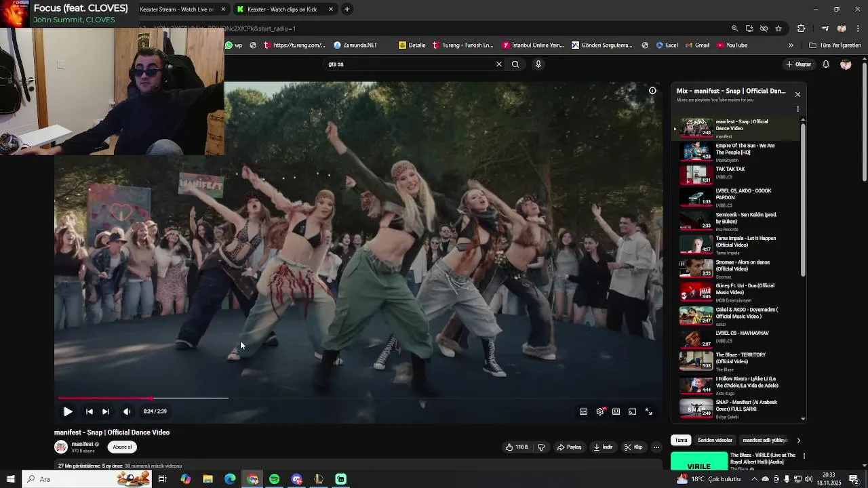Close the Mix playlist panel
The image size is (868, 488).
797,94
